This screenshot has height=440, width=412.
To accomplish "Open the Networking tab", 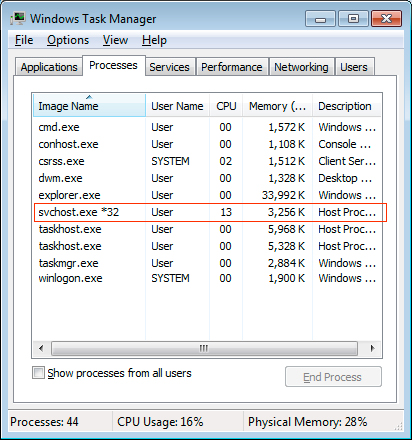I will click(x=301, y=67).
